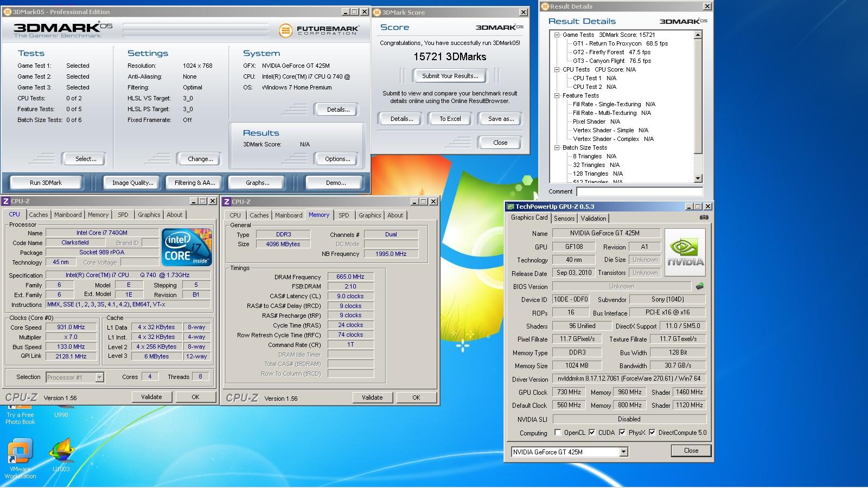The image size is (868, 488).
Task: Collapse the Feature Tests tree node
Action: tap(557, 95)
